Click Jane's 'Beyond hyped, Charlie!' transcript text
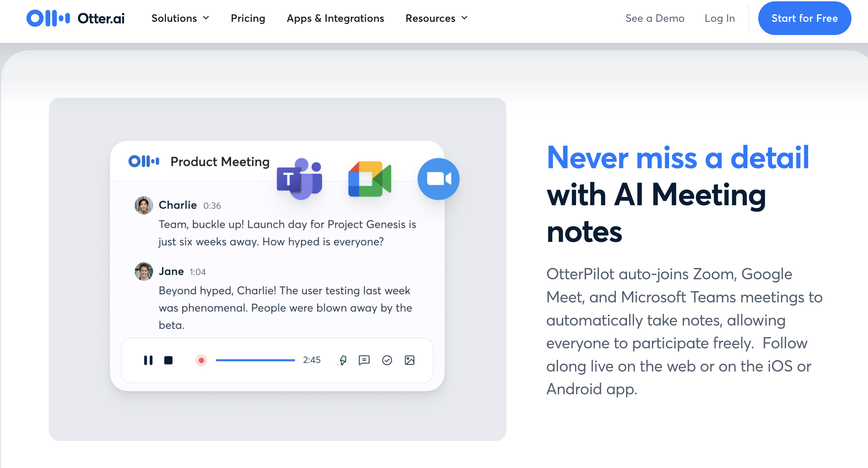This screenshot has height=468, width=868. click(x=285, y=308)
